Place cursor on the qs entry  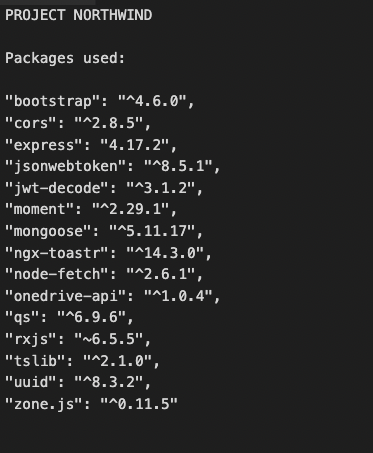click(x=69, y=317)
